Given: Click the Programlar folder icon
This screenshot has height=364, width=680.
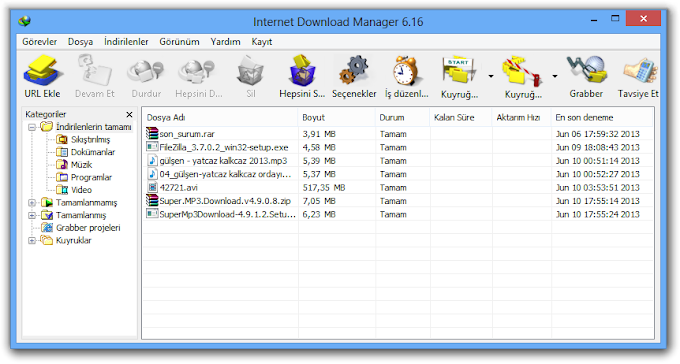Looking at the screenshot, I should (x=62, y=177).
